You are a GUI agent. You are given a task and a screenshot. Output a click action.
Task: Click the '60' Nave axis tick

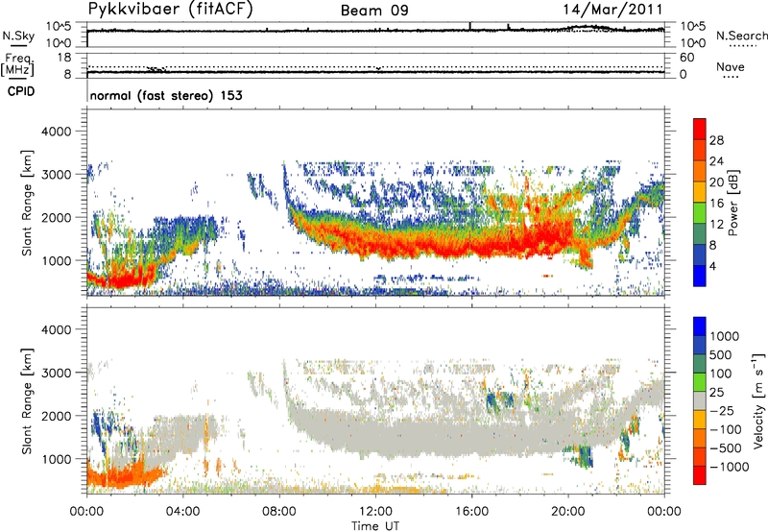pyautogui.click(x=686, y=58)
